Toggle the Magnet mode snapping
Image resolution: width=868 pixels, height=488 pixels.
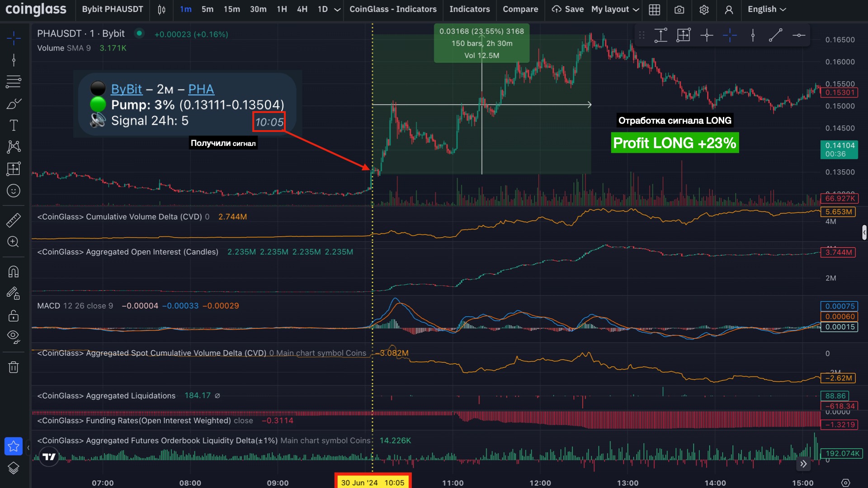coord(14,272)
